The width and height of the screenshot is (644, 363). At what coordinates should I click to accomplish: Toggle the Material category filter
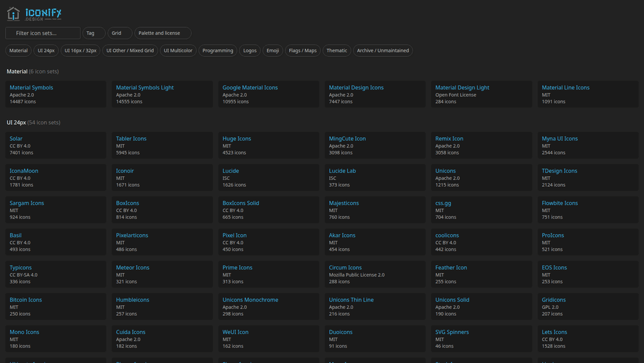(18, 51)
